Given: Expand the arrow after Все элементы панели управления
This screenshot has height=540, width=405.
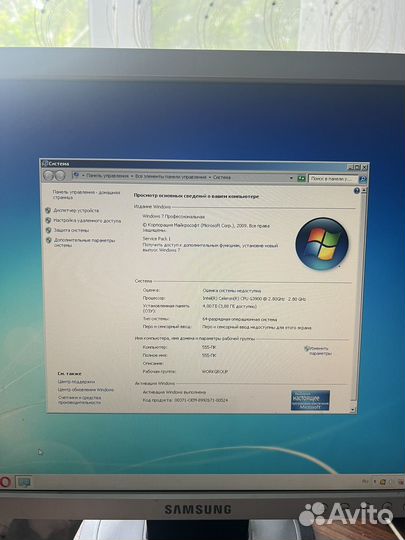Looking at the screenshot, I should (x=209, y=177).
